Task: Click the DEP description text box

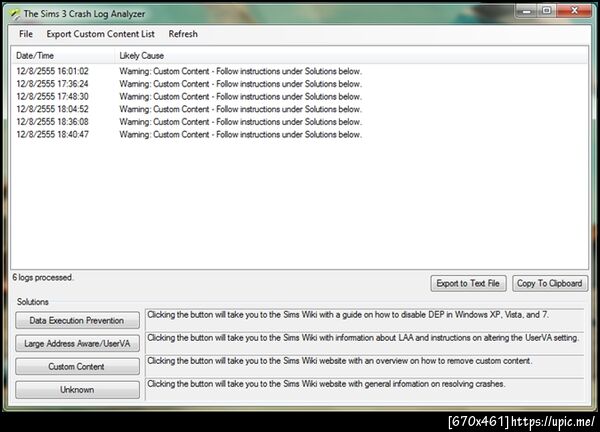Action: 365,320
